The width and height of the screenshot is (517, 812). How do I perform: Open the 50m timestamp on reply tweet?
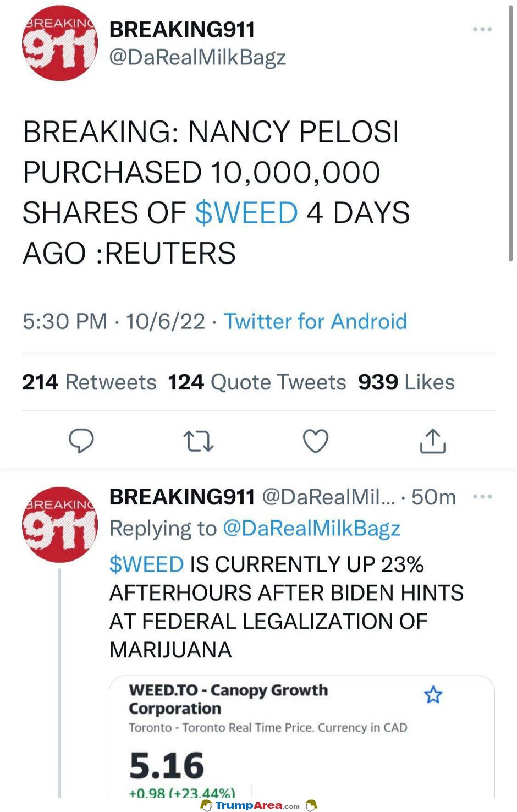[433, 497]
